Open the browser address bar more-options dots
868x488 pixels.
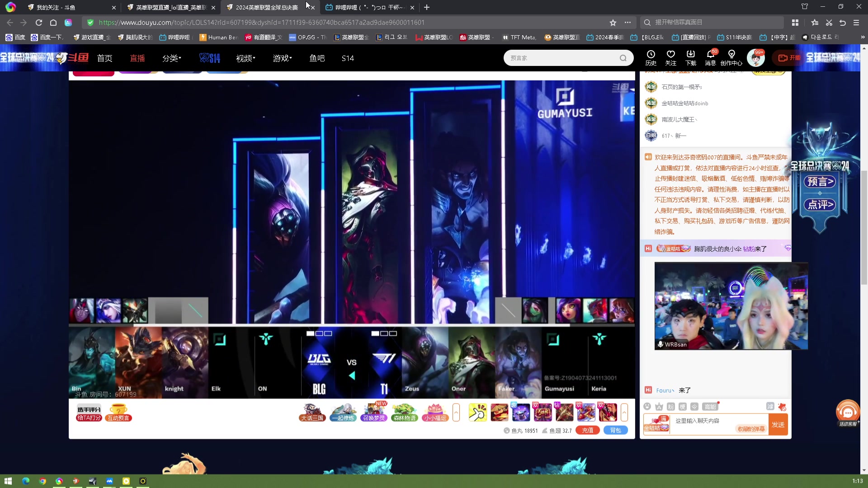click(627, 22)
